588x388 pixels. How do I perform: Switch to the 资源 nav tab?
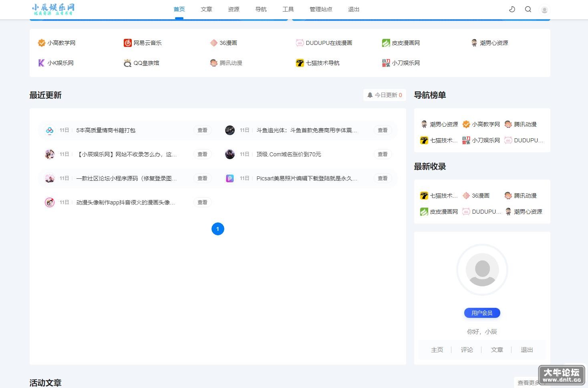pyautogui.click(x=234, y=9)
